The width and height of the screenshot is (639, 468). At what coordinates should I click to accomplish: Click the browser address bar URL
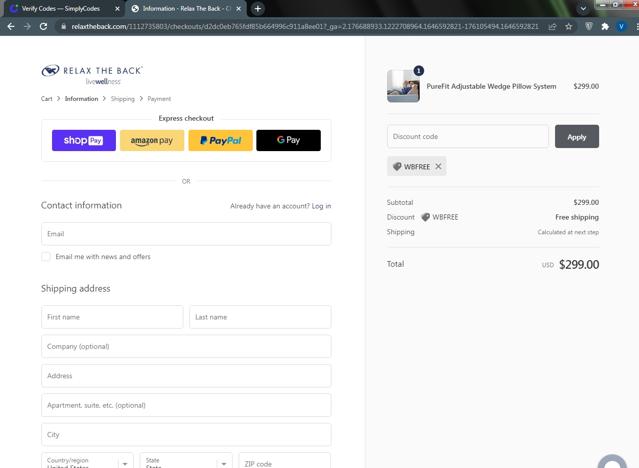pos(305,26)
